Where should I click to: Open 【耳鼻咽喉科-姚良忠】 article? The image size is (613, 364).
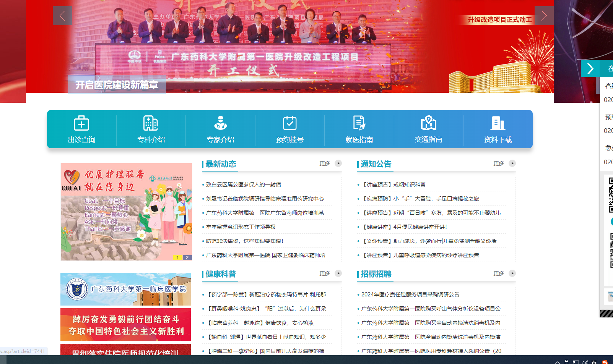266,309
